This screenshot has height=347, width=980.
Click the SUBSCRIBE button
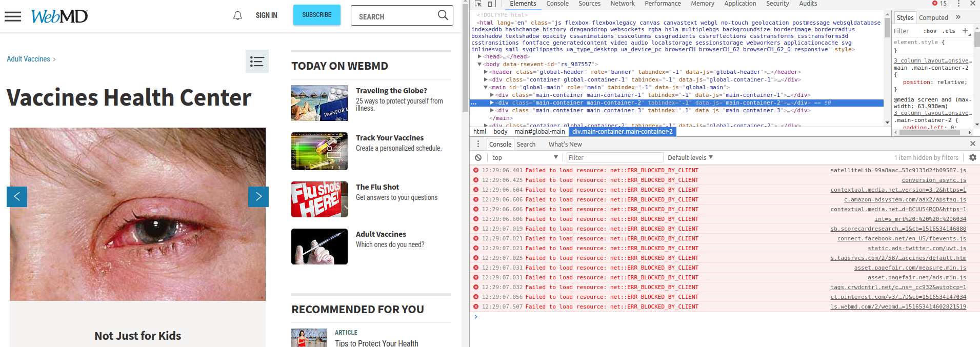click(x=317, y=15)
